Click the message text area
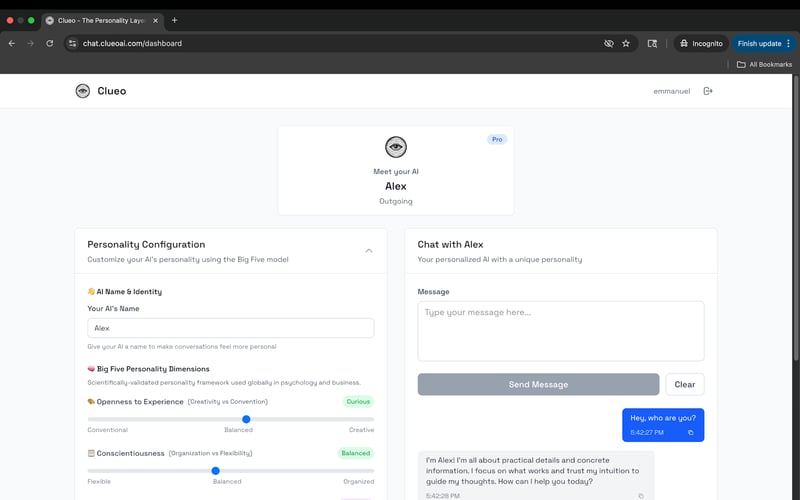The height and width of the screenshot is (500, 800). pyautogui.click(x=561, y=331)
